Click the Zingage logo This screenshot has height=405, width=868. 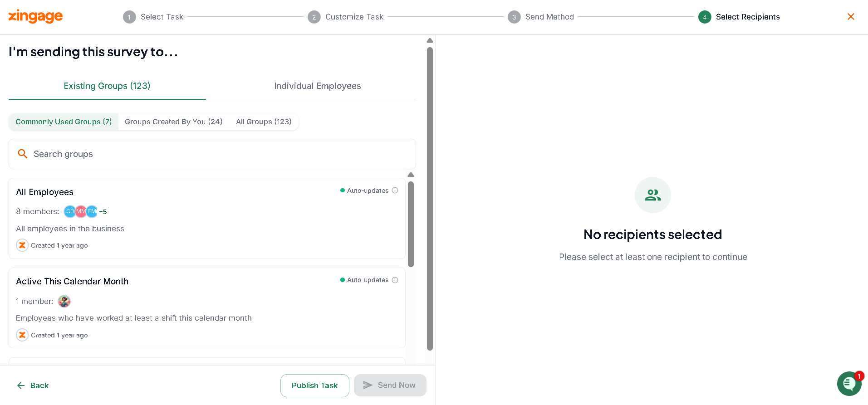pyautogui.click(x=35, y=16)
